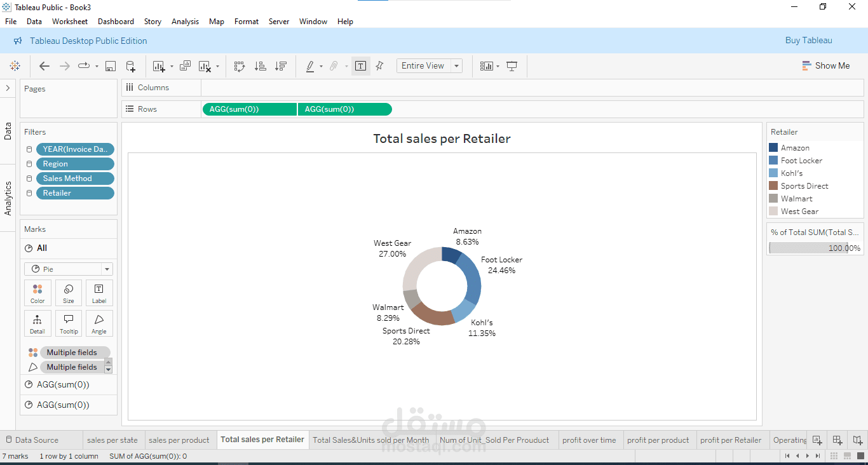Select the first AGG(sum(0)) Rows pill

tap(249, 109)
